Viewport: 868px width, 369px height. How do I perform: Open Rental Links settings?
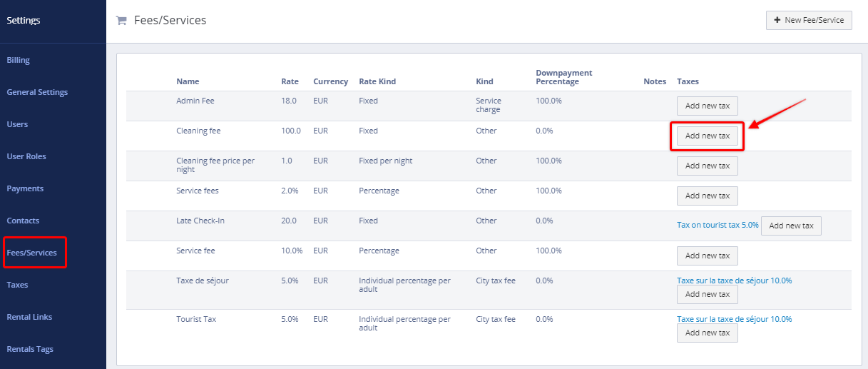29,317
